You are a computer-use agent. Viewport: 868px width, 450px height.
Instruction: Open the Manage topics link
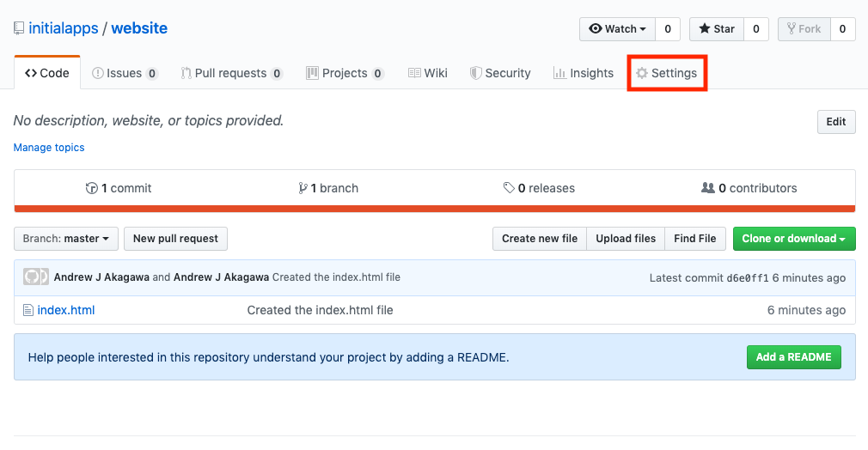[x=49, y=147]
